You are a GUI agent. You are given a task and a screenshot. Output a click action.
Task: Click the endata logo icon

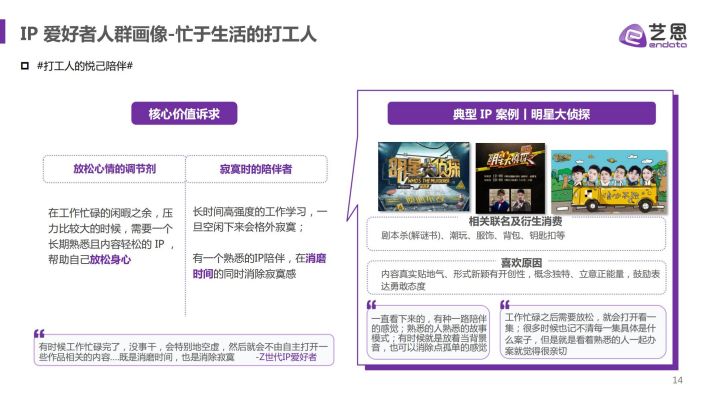tap(632, 36)
